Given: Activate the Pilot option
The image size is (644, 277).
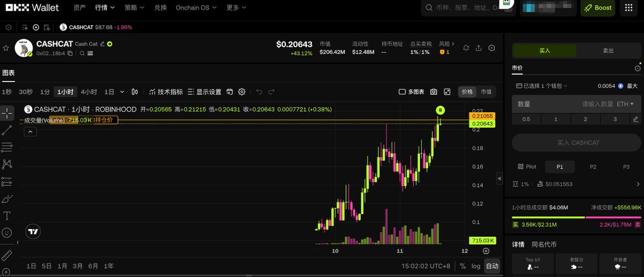Looking at the screenshot, I should pos(527,167).
